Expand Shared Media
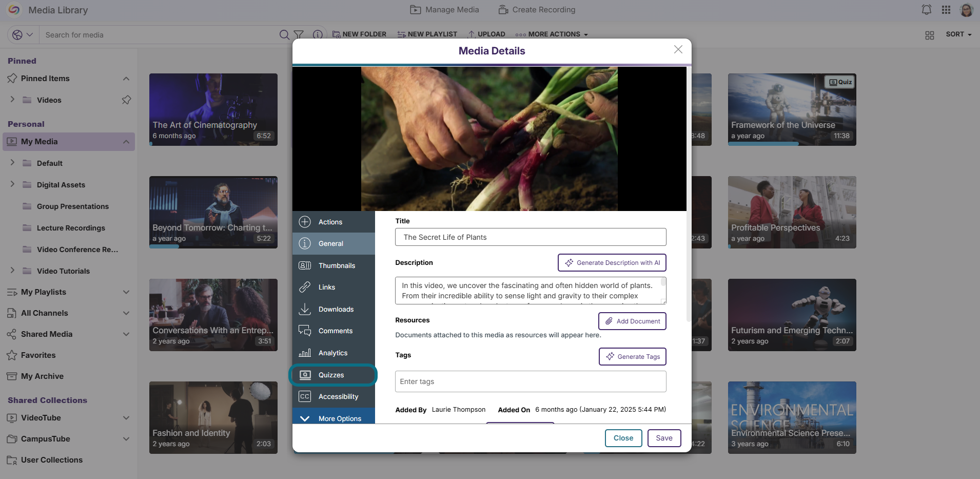Screen dimensions: 980x479 [x=126, y=334]
